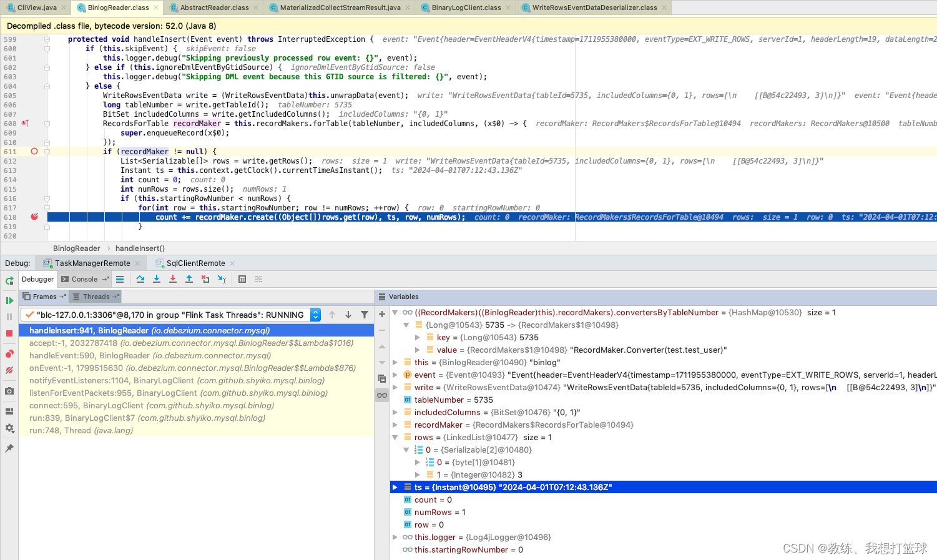The width and height of the screenshot is (937, 560).
Task: Select run:748, Thread stack frame
Action: (197, 430)
